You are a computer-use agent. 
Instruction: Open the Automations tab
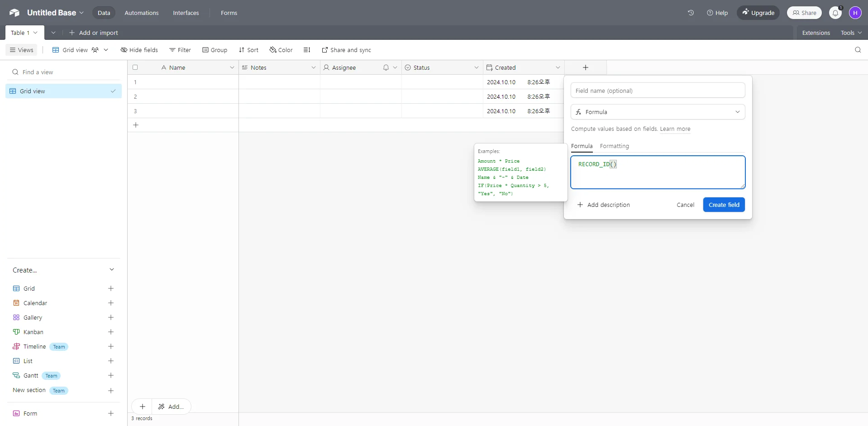click(x=142, y=13)
